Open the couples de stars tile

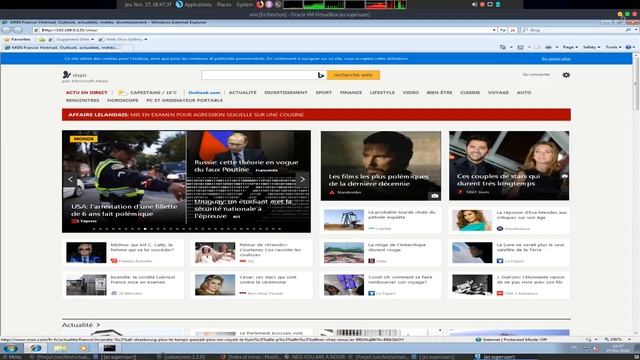pos(509,165)
